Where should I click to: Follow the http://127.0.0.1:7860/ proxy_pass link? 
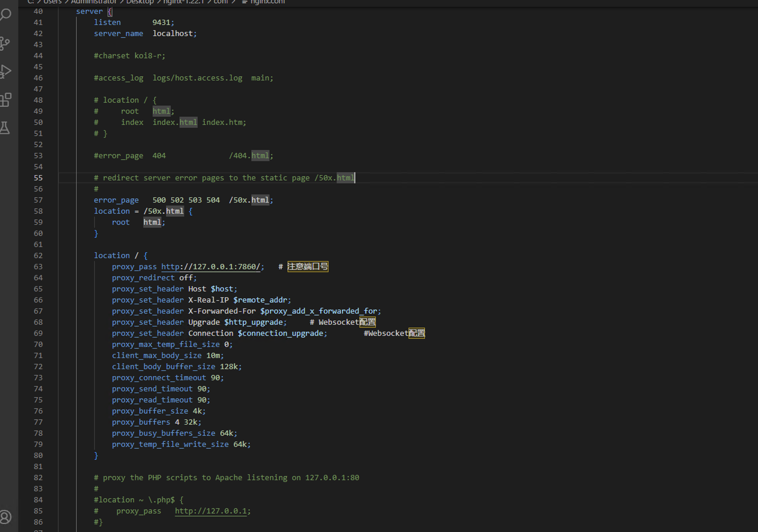211,267
